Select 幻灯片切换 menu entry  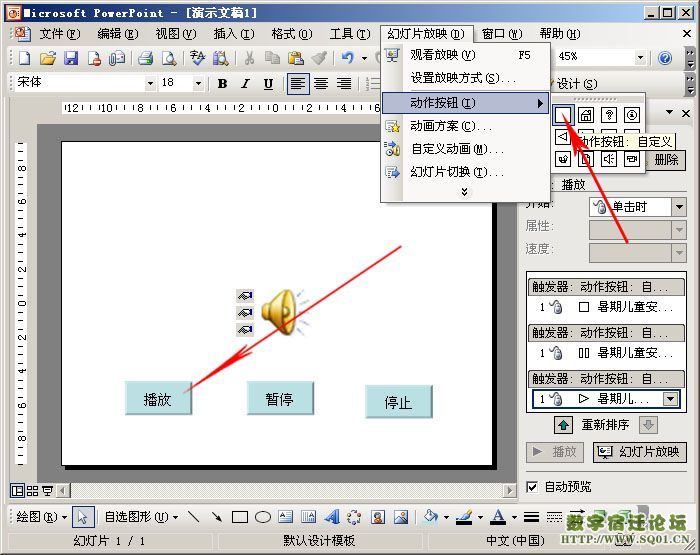(465, 172)
